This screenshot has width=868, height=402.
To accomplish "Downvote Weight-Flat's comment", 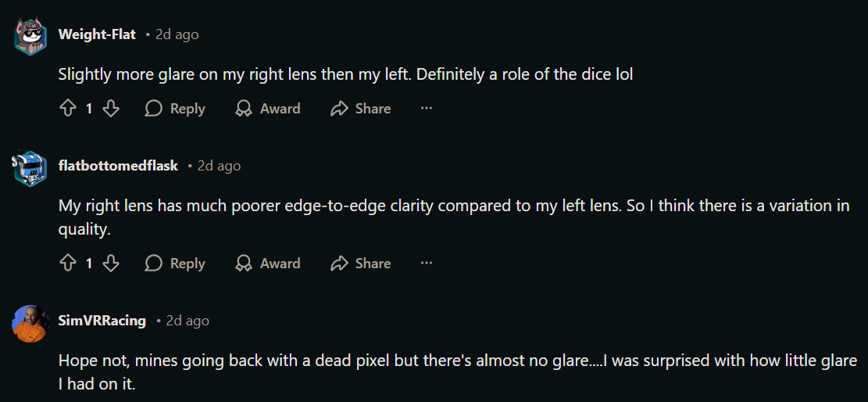I will 111,108.
